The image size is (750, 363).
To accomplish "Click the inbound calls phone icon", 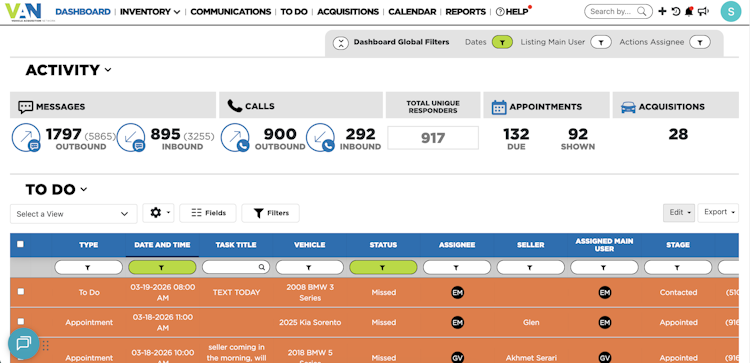I will (x=320, y=138).
